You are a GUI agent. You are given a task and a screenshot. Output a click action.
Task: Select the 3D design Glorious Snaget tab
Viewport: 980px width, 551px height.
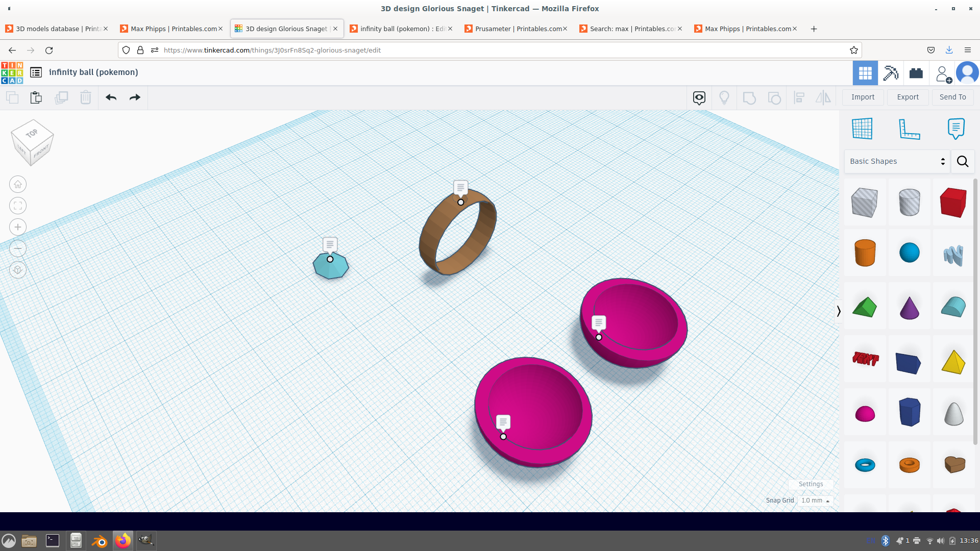pyautogui.click(x=287, y=28)
